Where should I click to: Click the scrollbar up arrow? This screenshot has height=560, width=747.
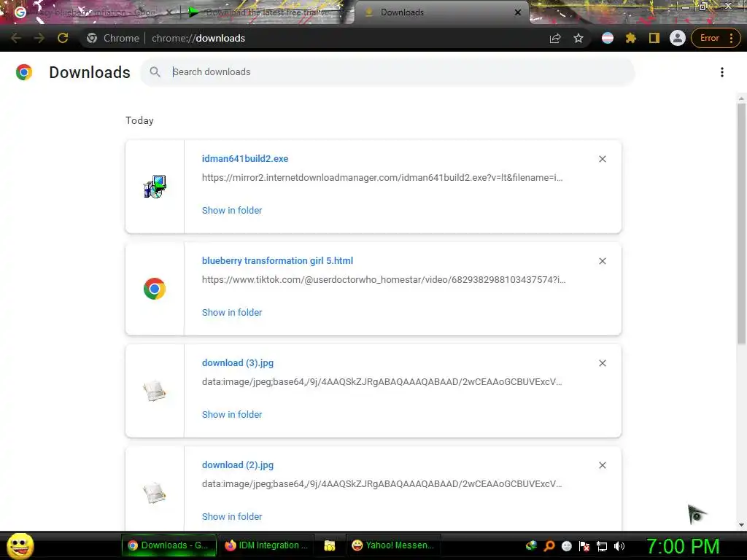pos(741,98)
